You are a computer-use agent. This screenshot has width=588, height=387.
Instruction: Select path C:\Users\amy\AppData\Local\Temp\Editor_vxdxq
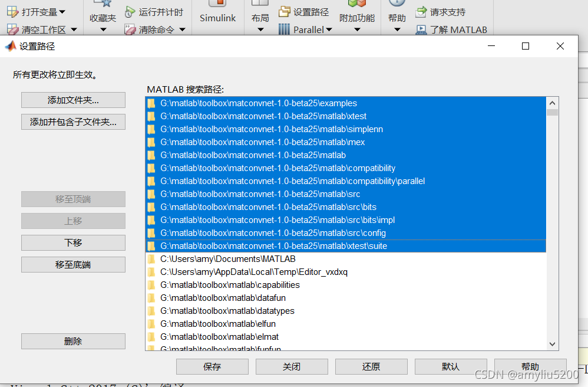coord(346,272)
